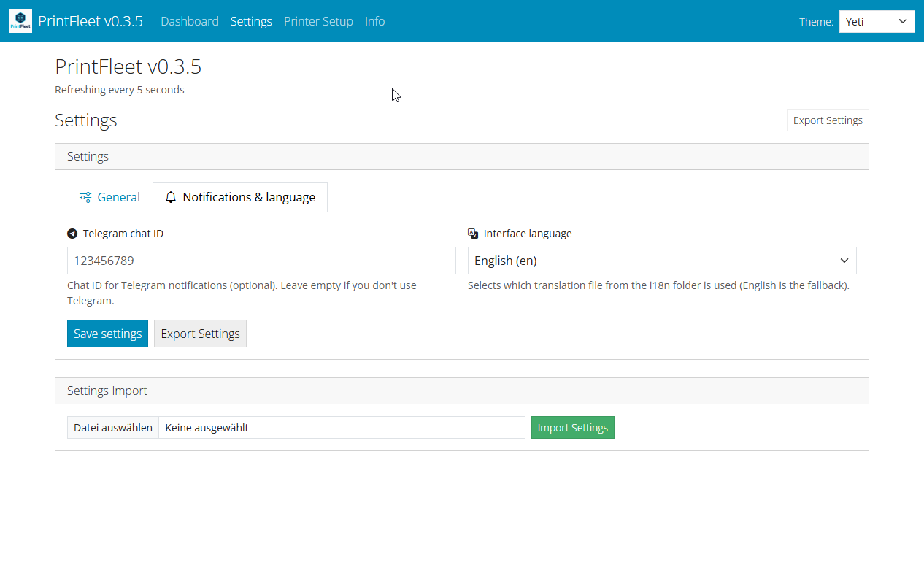Expand the Interface language English (en) dropdown

click(x=661, y=261)
